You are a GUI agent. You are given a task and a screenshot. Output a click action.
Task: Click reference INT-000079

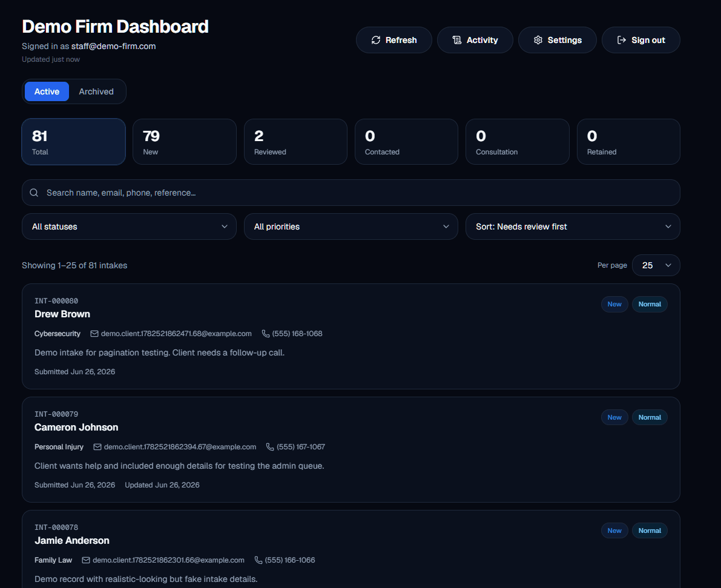tap(56, 414)
